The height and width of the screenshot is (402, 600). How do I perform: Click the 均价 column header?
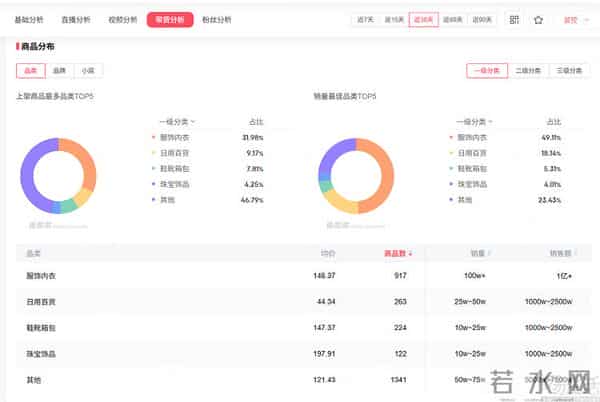point(328,253)
